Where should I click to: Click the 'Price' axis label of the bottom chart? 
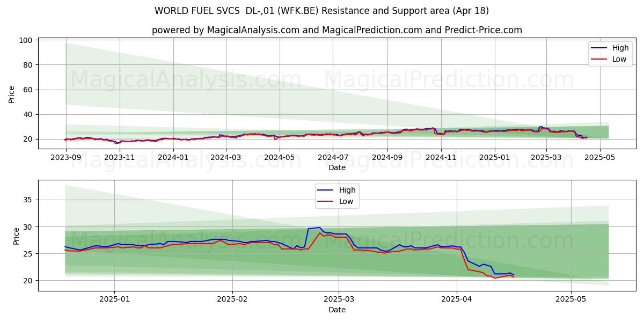[16, 236]
